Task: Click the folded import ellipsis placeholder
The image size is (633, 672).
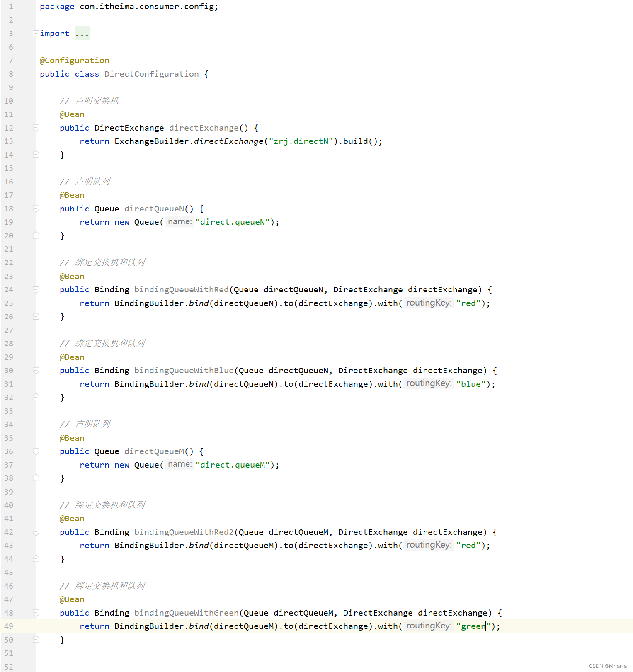Action: click(82, 34)
